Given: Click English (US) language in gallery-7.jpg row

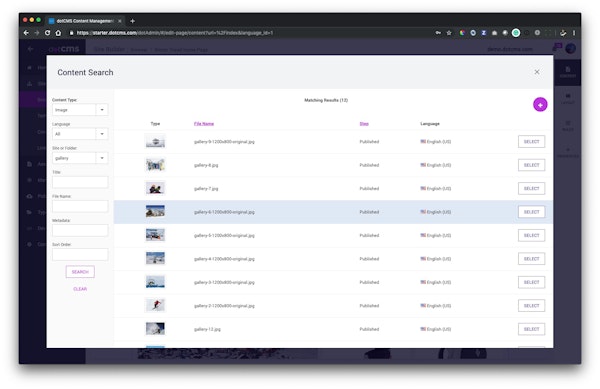Looking at the screenshot, I should [436, 189].
